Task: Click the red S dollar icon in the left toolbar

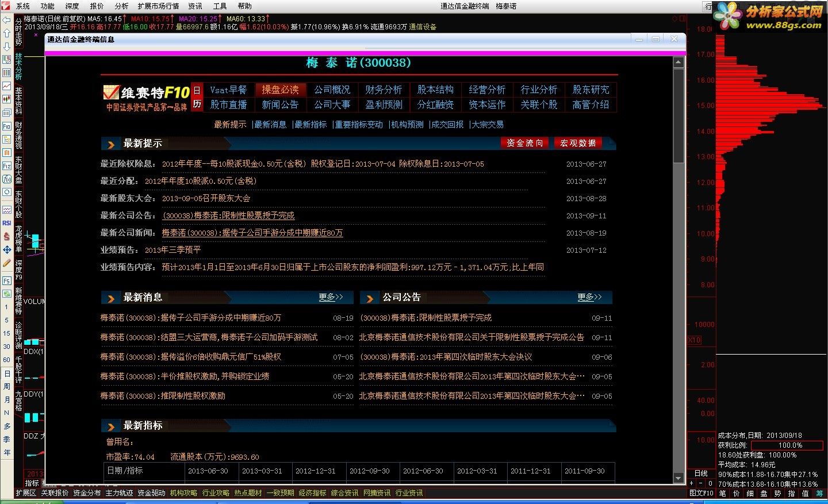Action: coord(6,236)
